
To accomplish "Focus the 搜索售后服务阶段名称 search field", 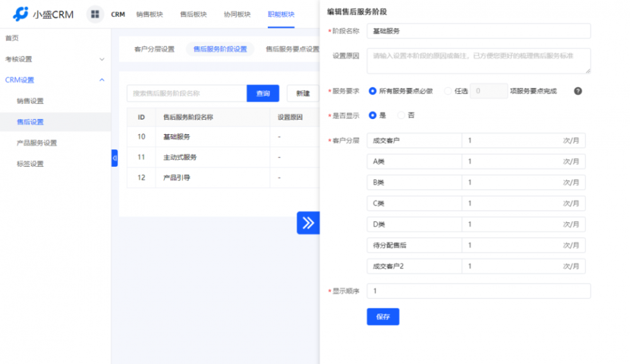I will coord(186,93).
